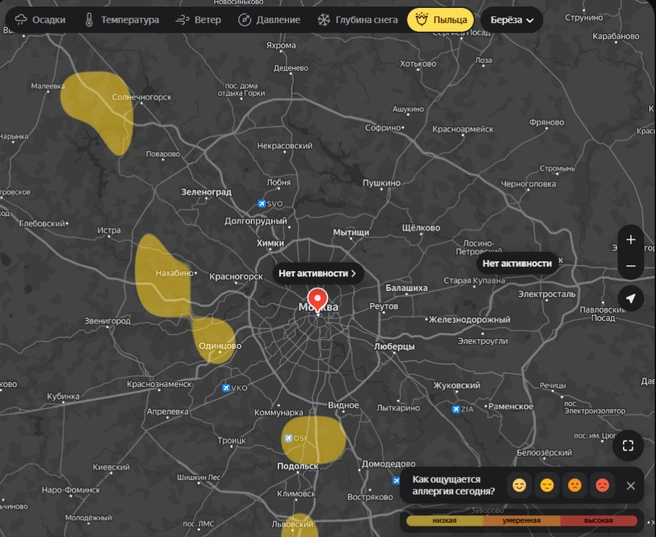Click the 'высокая' legend segment
The image size is (656, 537).
[599, 521]
